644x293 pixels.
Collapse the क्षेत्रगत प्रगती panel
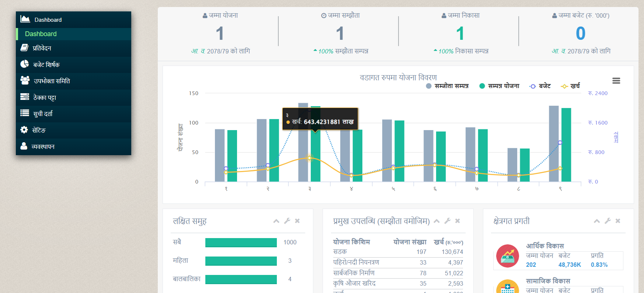click(x=597, y=221)
